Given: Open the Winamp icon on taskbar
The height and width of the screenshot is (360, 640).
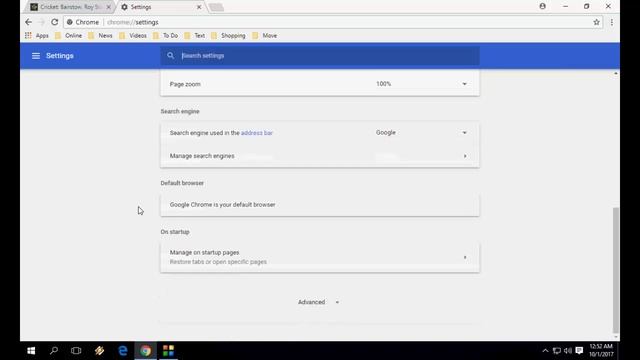Looking at the screenshot, I should [99, 351].
